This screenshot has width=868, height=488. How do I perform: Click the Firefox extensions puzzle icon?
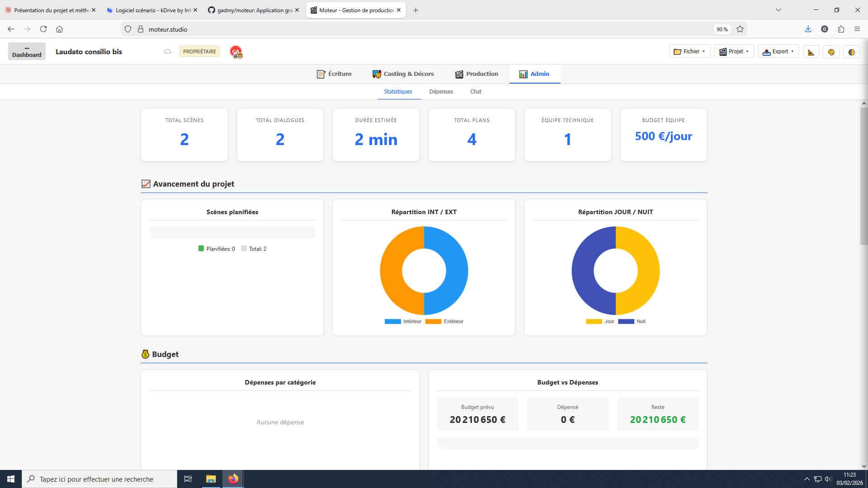[840, 29]
